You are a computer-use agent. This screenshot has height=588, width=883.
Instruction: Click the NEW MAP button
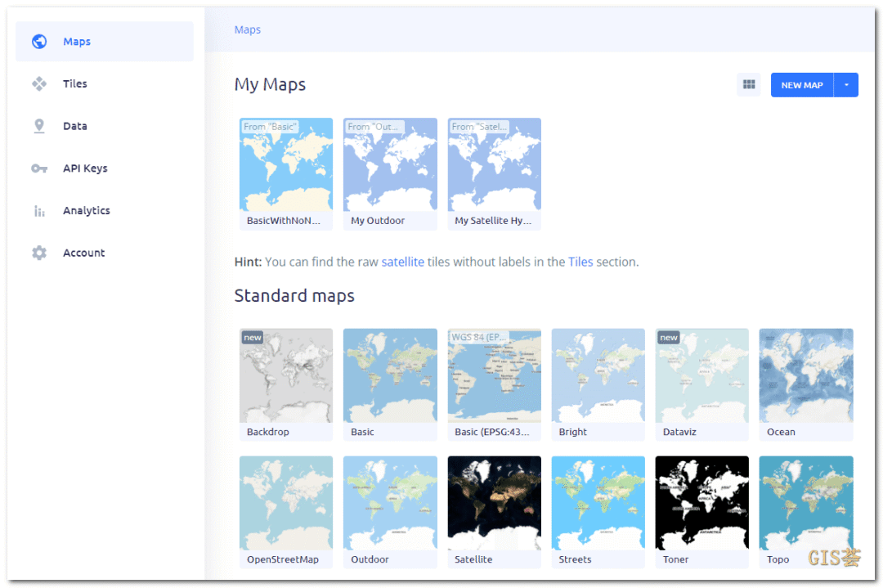[x=801, y=84]
